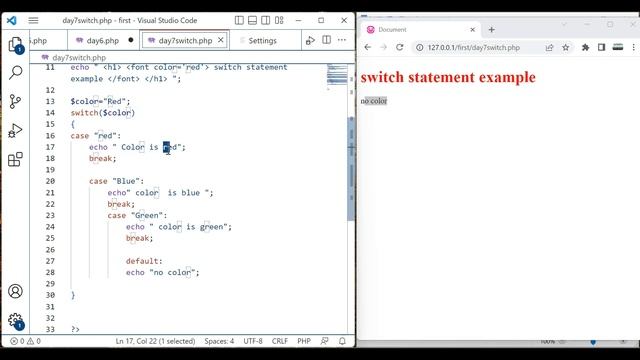Toggle the bottom panel layout icon
The width and height of the screenshot is (640, 360).
point(253,20)
